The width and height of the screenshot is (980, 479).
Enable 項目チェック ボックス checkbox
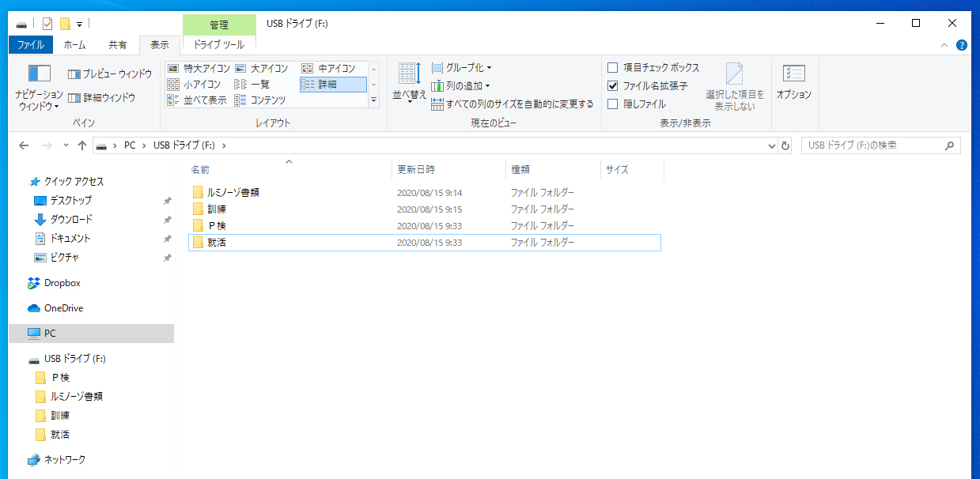pyautogui.click(x=612, y=68)
